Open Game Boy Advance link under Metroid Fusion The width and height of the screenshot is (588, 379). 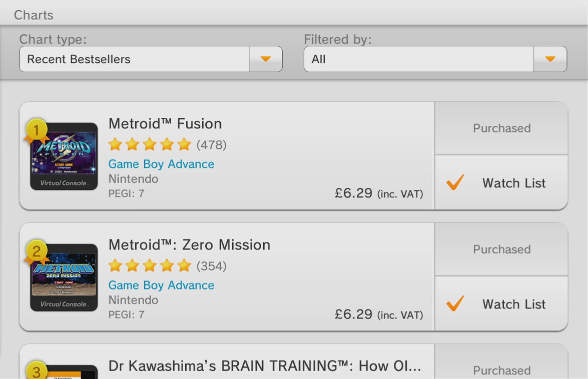(161, 164)
